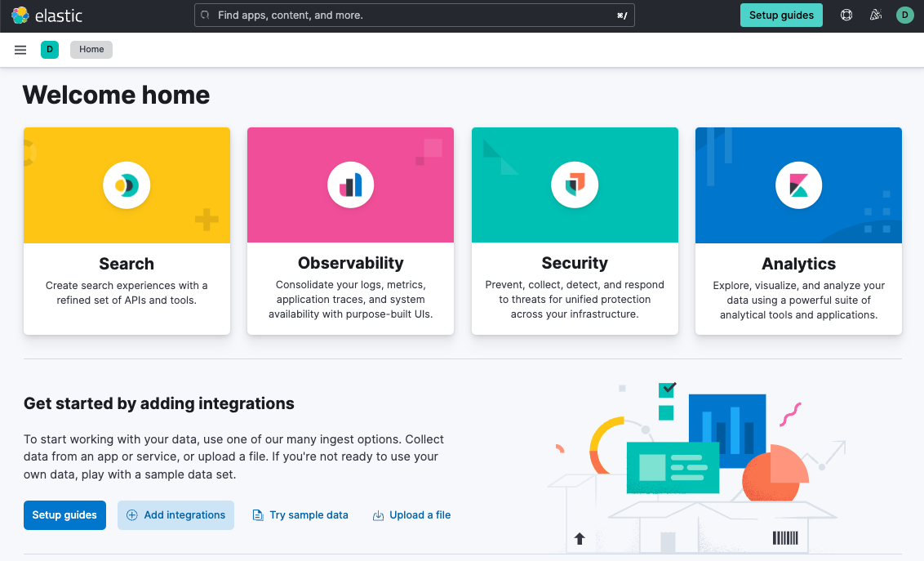
Task: Click the Search solution's magnifier icon
Action: (127, 185)
